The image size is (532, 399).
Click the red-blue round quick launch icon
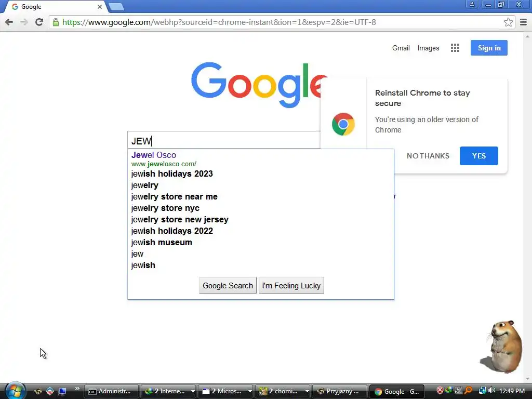[50, 391]
